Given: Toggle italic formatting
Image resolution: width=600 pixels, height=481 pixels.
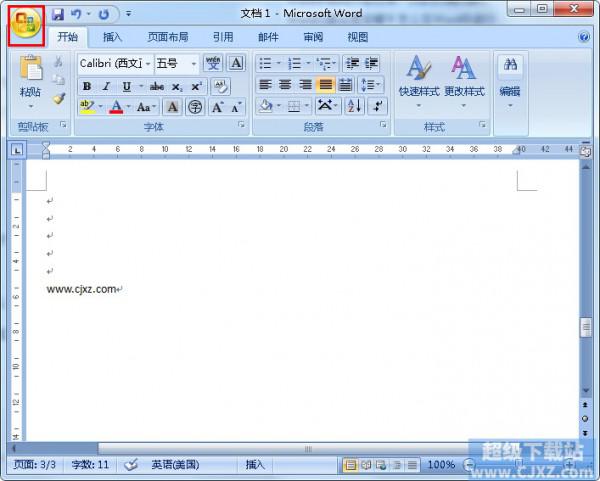Looking at the screenshot, I should (x=106, y=86).
